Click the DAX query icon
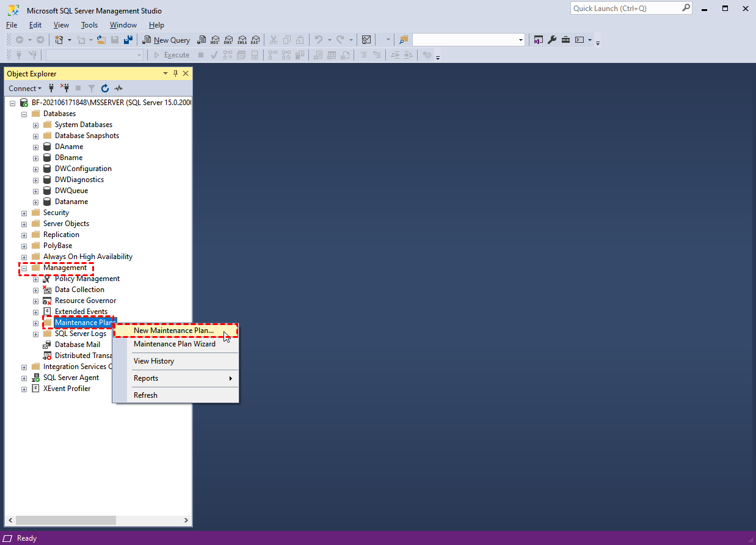 [x=255, y=40]
